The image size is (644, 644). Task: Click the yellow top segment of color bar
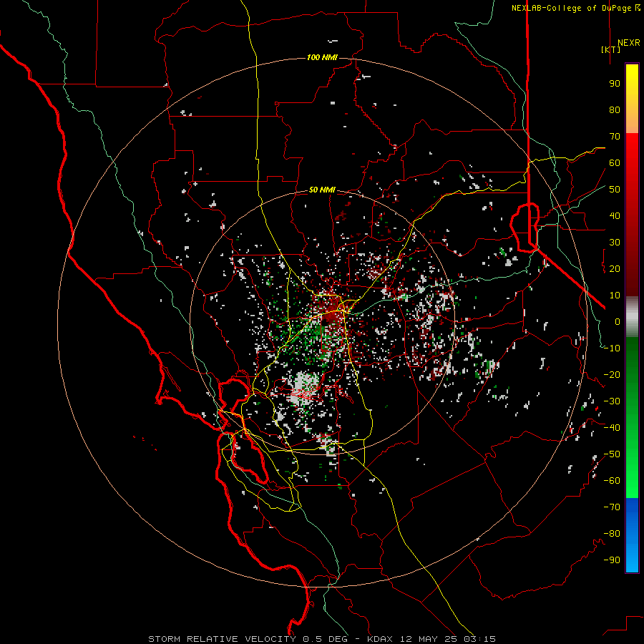pyautogui.click(x=632, y=99)
